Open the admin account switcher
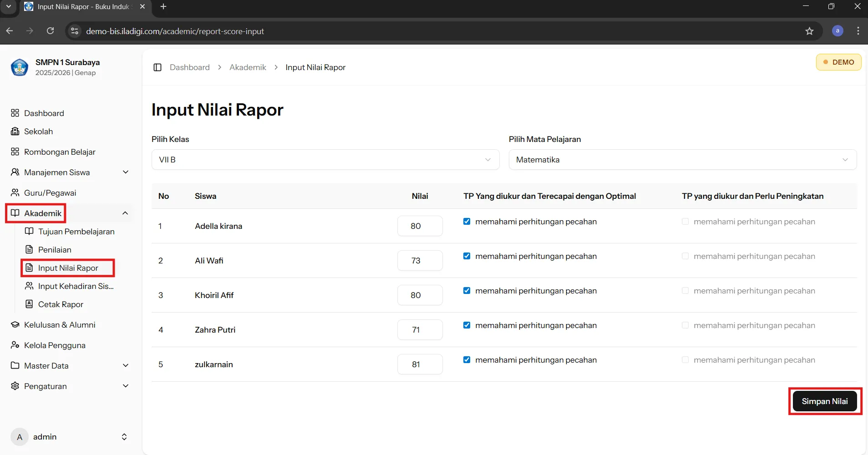This screenshot has height=455, width=868. [124, 437]
